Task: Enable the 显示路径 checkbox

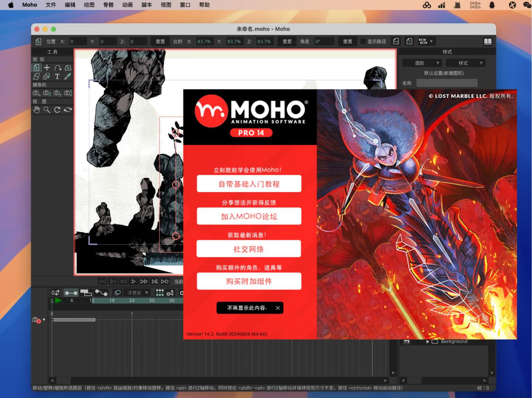Action: 363,41
